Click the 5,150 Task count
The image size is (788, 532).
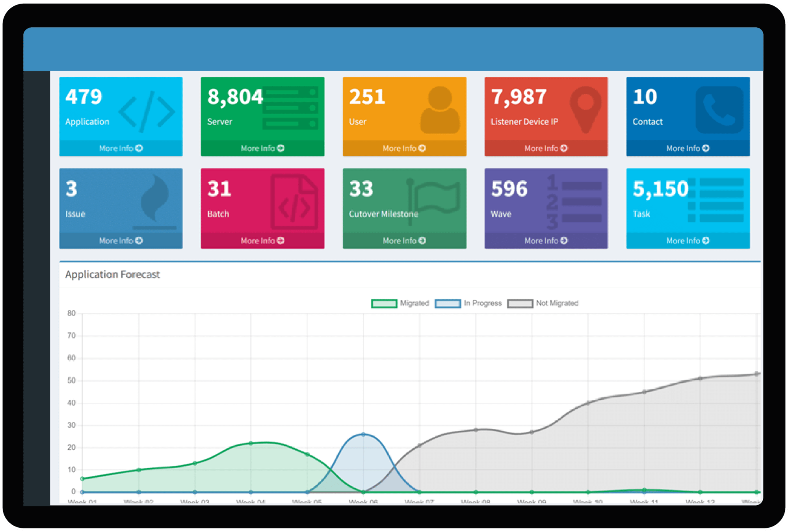(x=661, y=189)
